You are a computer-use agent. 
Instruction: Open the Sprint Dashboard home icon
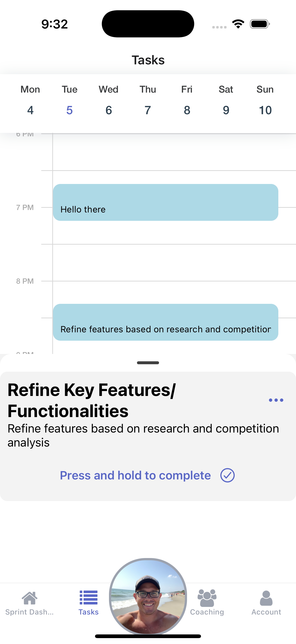pyautogui.click(x=29, y=598)
